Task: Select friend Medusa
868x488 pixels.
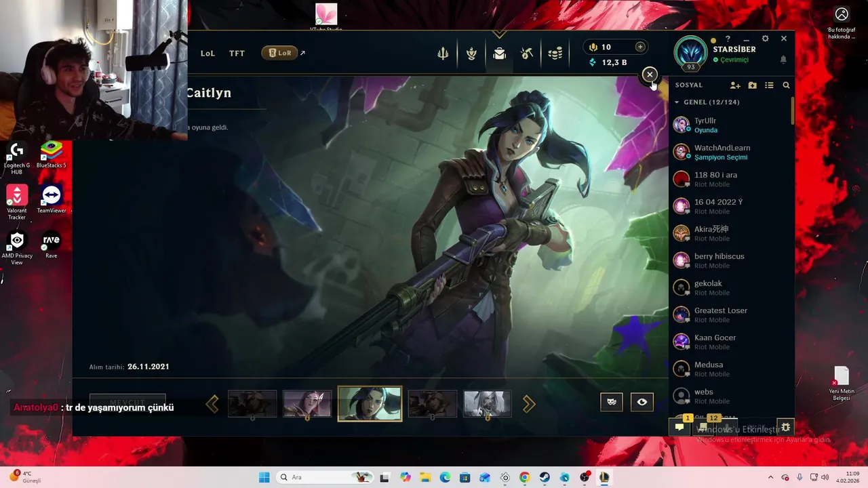Action: coord(731,369)
